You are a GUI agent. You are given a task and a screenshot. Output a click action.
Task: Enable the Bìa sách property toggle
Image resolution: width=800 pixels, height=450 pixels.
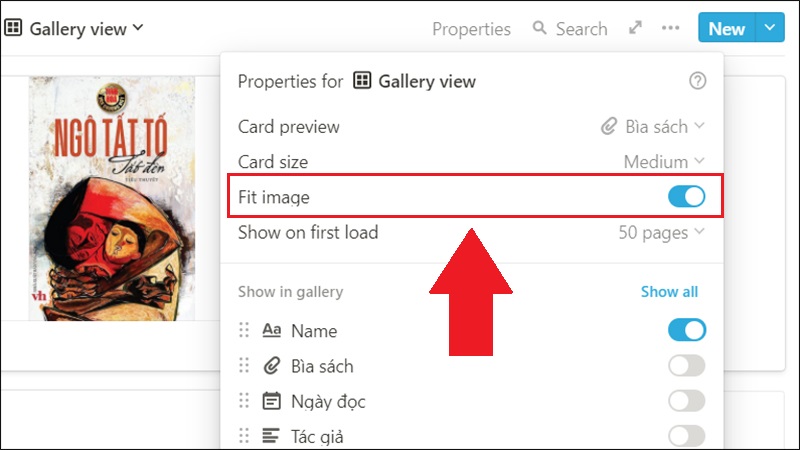(687, 366)
